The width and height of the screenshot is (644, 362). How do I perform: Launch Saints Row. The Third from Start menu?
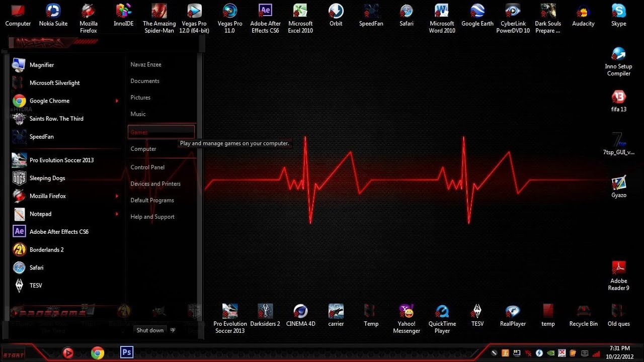point(64,119)
